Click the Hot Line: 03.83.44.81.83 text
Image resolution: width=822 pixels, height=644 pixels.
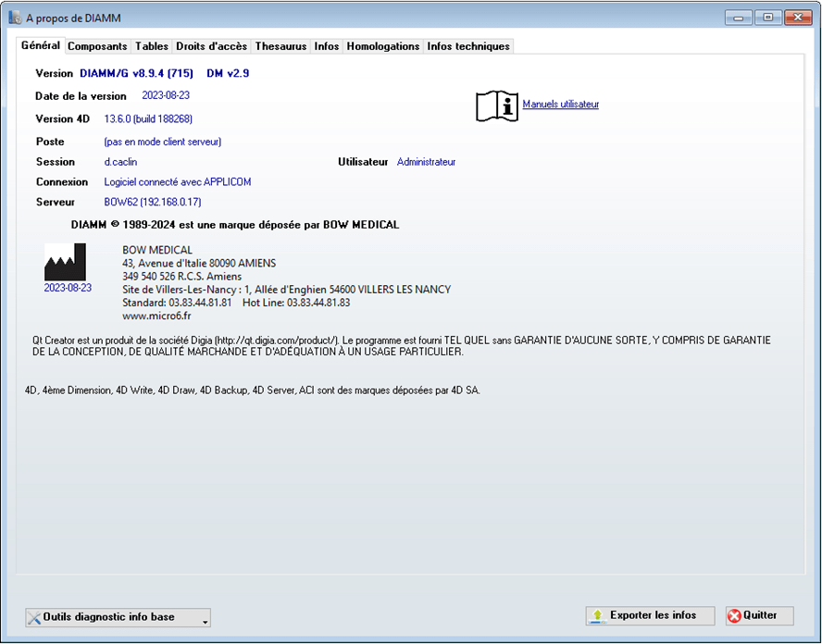pyautogui.click(x=296, y=303)
